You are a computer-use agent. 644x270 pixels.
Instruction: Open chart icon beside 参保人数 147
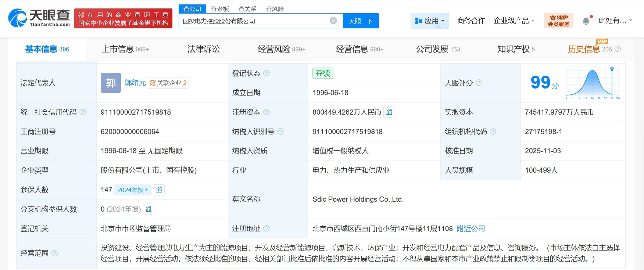pos(159,190)
